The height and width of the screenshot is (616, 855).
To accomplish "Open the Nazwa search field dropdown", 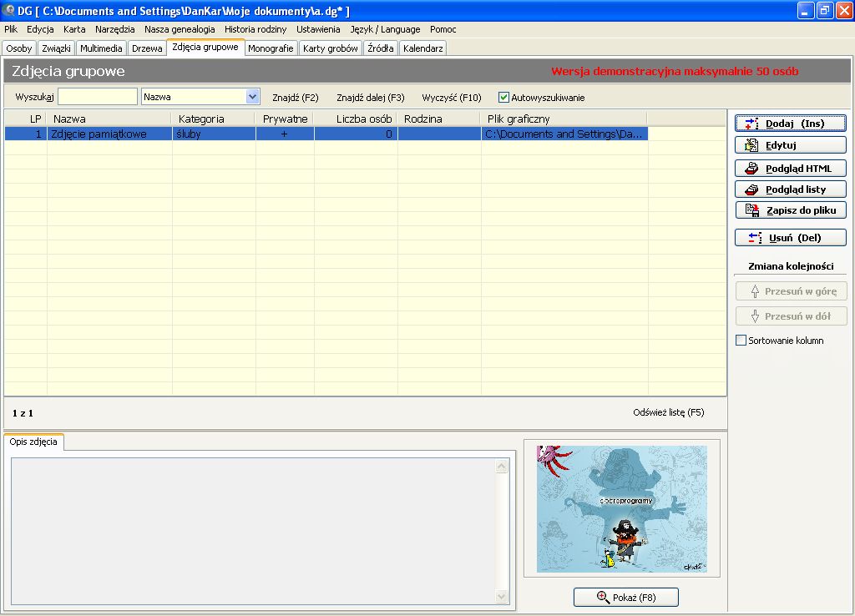I will coord(252,97).
